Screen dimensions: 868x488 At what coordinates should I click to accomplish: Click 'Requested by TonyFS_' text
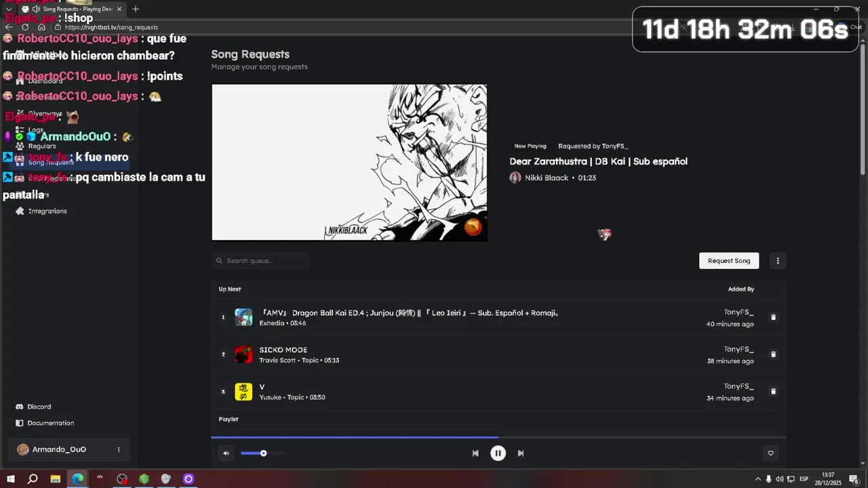pyautogui.click(x=593, y=146)
